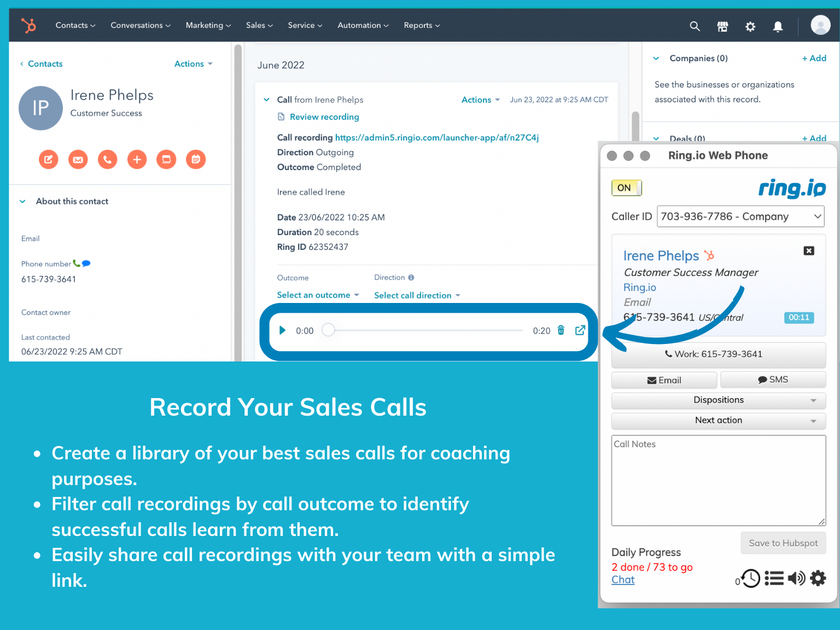Collapse the About this contact section
The image size is (840, 630).
click(x=22, y=201)
